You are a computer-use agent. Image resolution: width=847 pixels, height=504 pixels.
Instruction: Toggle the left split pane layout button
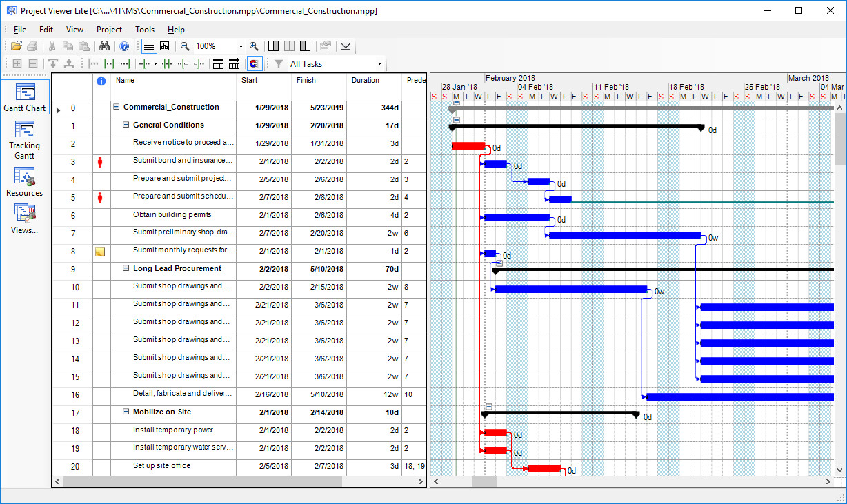273,46
